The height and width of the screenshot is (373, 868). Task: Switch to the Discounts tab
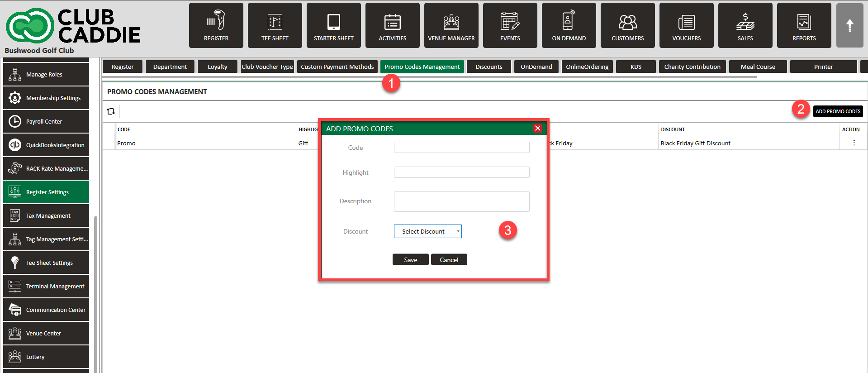[489, 67]
